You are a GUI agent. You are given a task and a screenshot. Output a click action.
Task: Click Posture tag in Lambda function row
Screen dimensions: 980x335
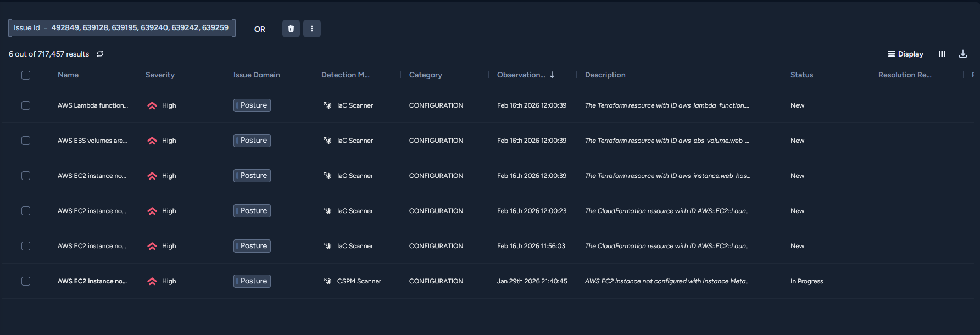[x=252, y=105]
